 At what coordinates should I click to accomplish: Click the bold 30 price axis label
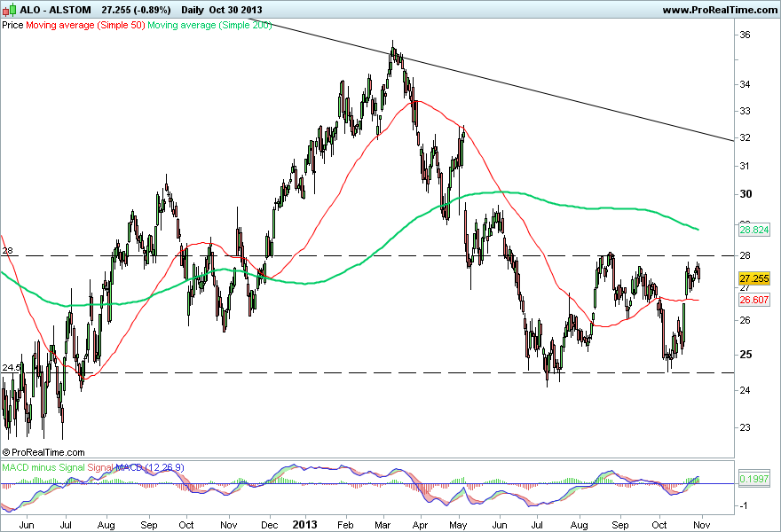tap(745, 194)
